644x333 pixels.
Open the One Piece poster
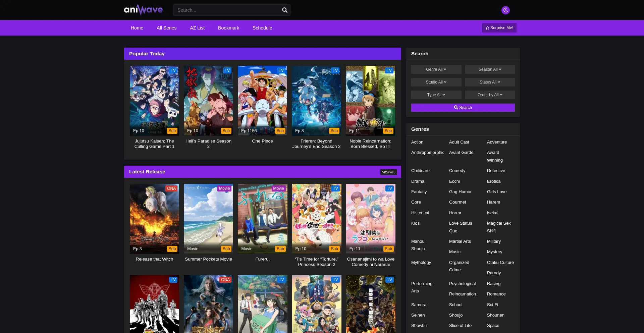[262, 101]
